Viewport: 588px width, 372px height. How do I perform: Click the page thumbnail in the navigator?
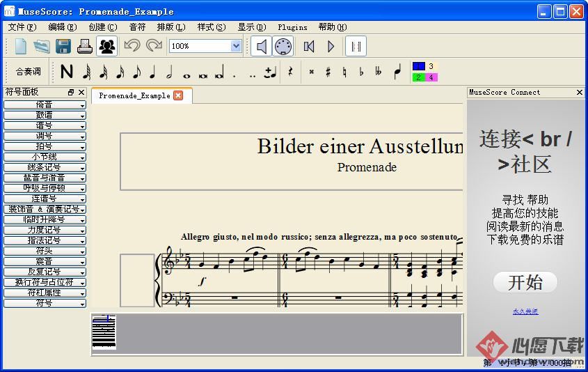coord(104,332)
